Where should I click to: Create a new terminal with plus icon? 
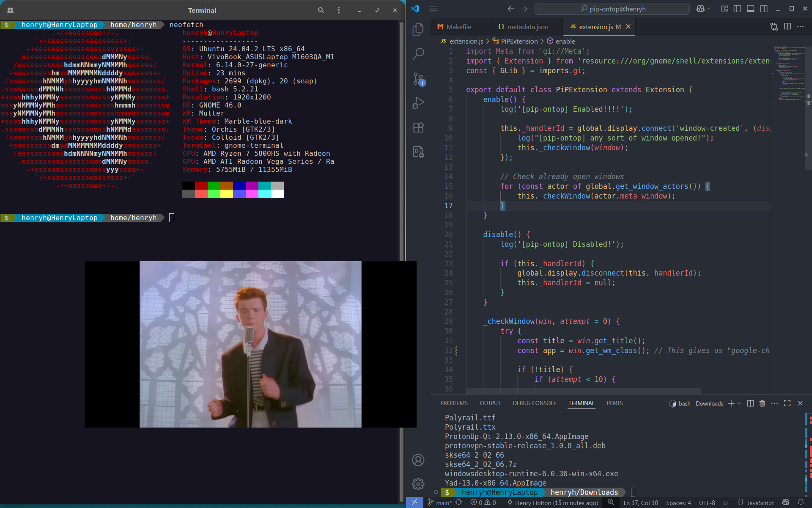click(731, 403)
